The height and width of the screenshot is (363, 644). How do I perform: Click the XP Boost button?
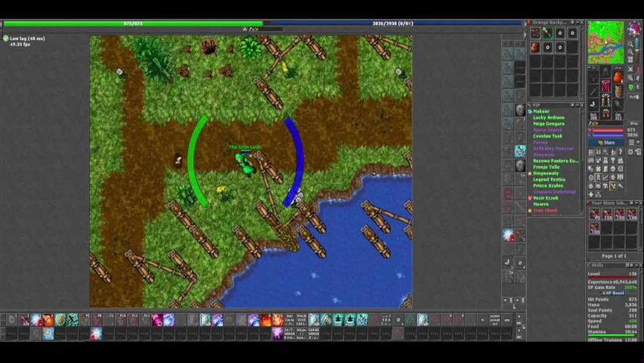612,293
